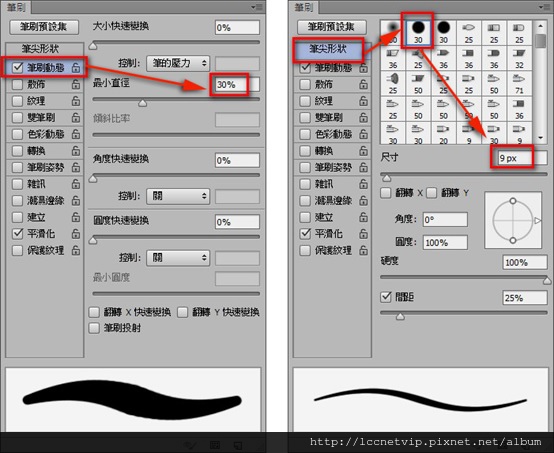Click 間距 25% input field
The width and height of the screenshot is (554, 453).
pos(525,298)
